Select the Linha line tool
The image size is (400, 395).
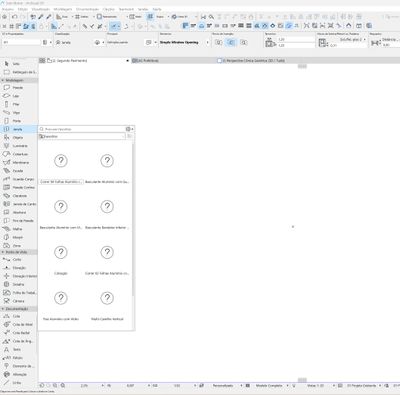18,383
